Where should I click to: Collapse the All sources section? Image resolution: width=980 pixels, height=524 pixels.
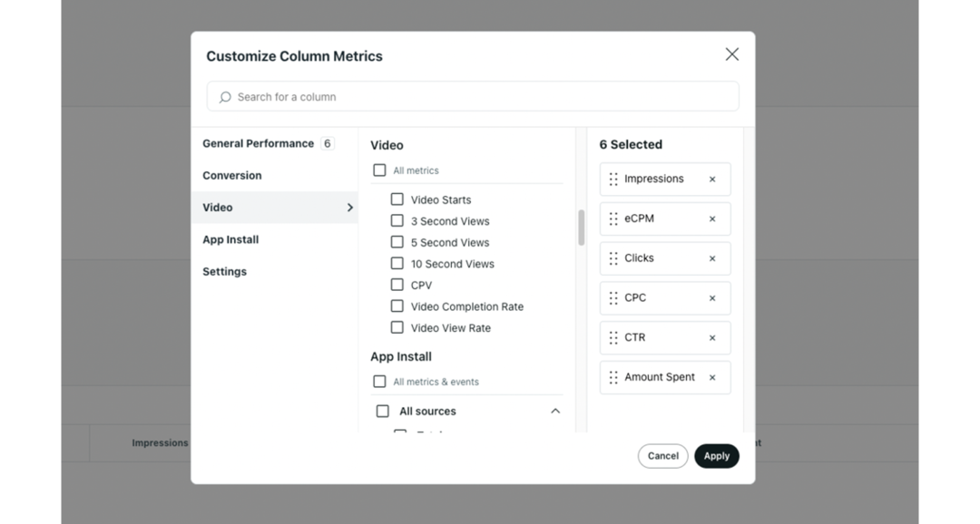point(555,412)
